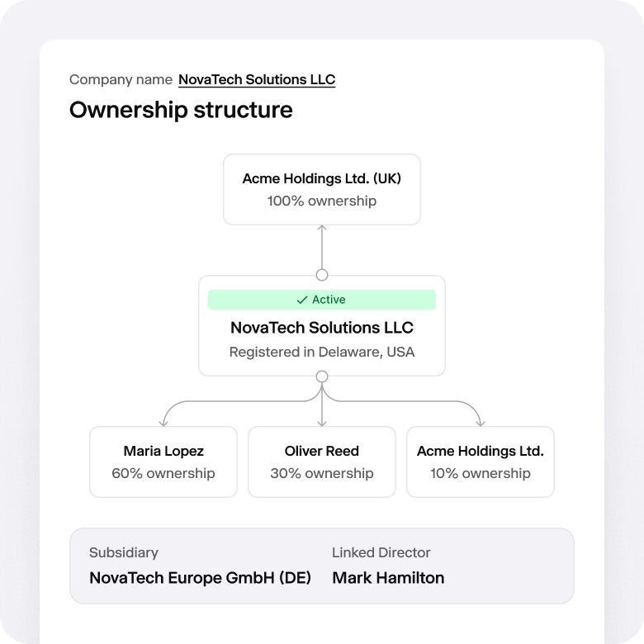Click the NovaTech Solutions LLC company name link
Image resolution: width=644 pixels, height=644 pixels.
point(257,80)
